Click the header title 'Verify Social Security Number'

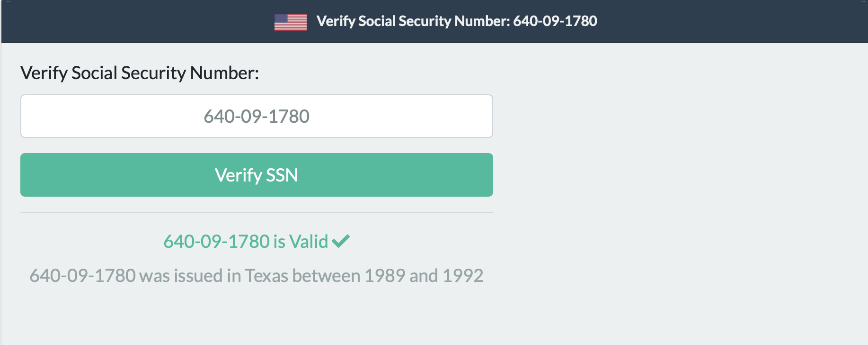412,21
